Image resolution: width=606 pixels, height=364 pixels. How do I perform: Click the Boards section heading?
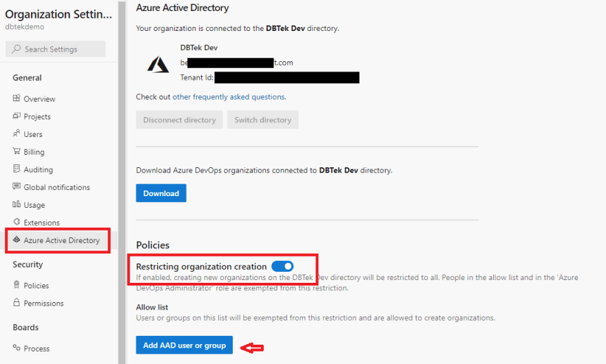(25, 328)
